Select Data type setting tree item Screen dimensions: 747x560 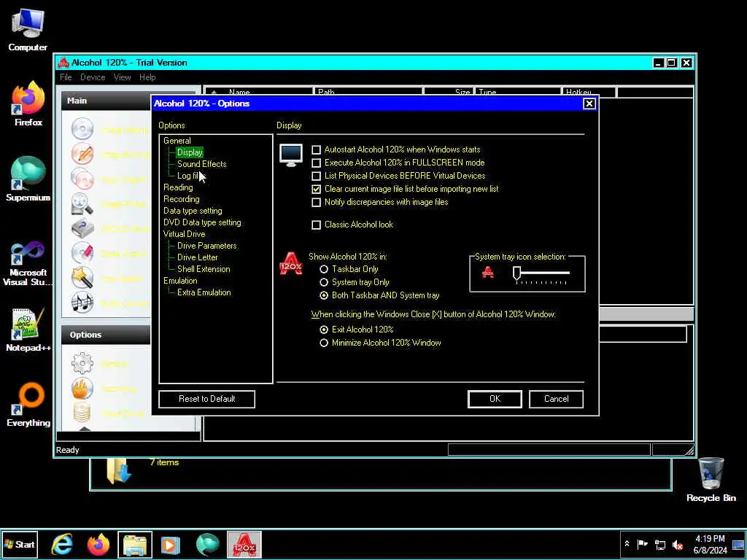(193, 211)
